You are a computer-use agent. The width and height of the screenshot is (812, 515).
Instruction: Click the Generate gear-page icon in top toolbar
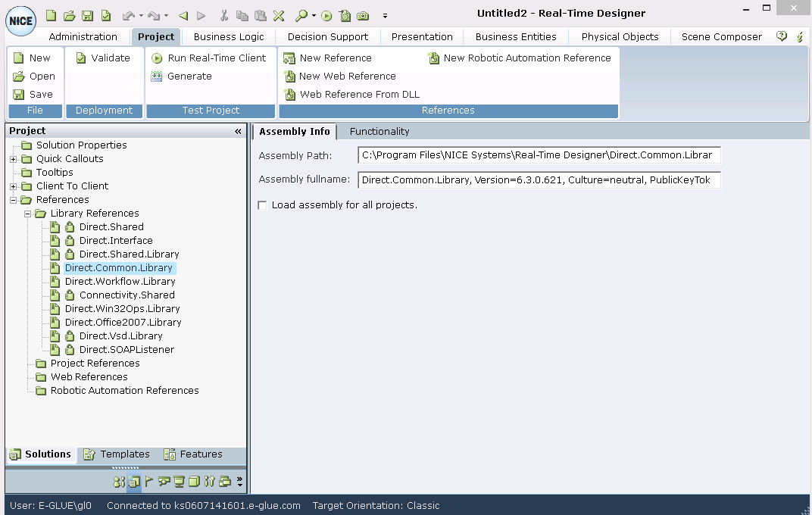click(x=345, y=16)
